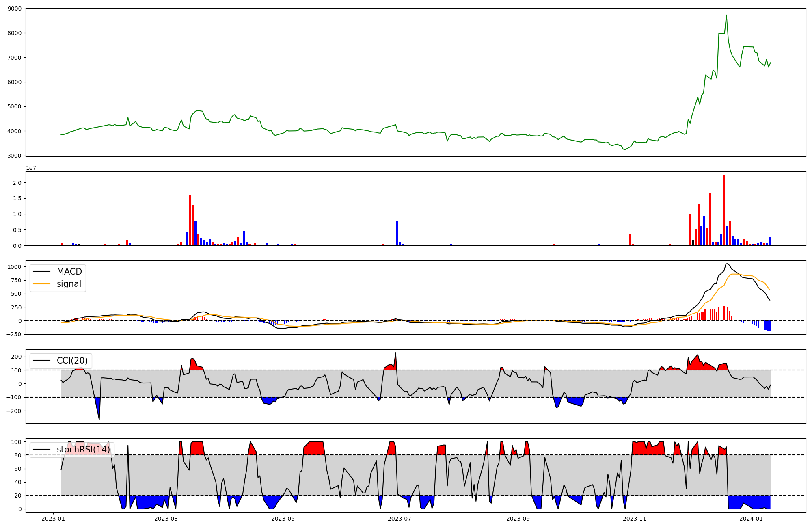Viewport: 812px width, 528px height.
Task: Click the 1e7 volume scale label
Action: click(31, 168)
